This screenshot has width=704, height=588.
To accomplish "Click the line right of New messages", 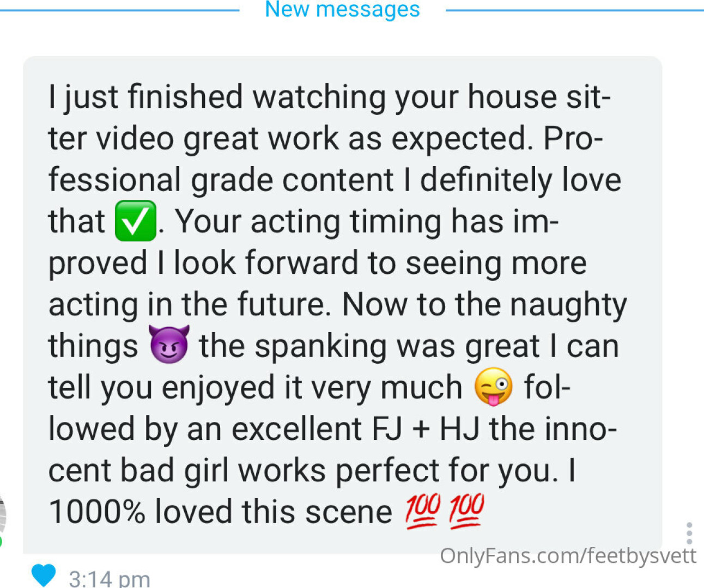I will [575, 10].
